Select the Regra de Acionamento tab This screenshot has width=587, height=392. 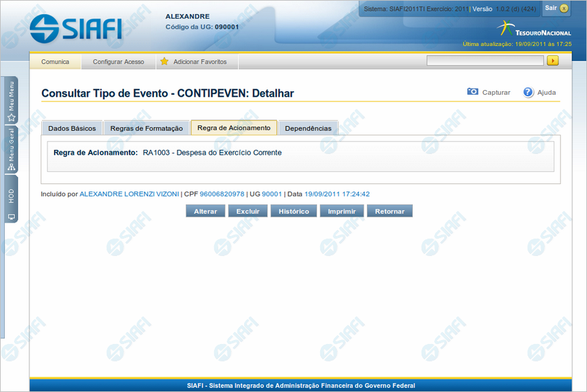click(x=233, y=127)
